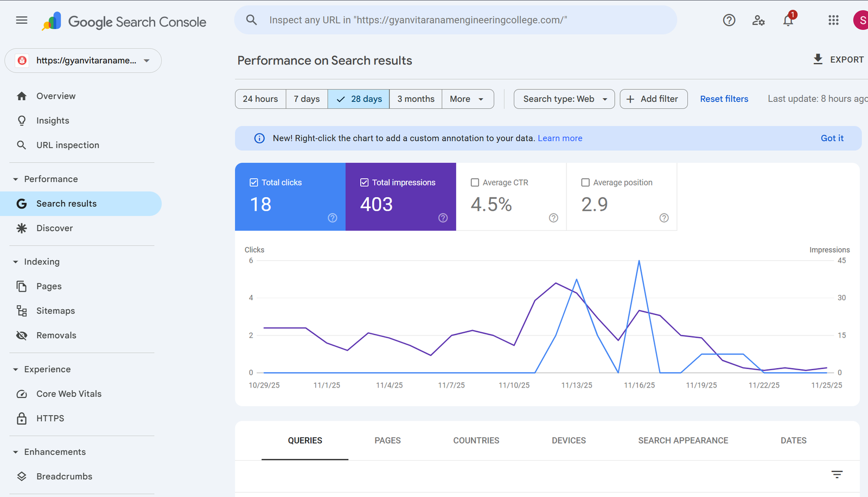This screenshot has width=868, height=497.
Task: Click the 11/16/25 clicks peak on chart
Action: pyautogui.click(x=639, y=261)
